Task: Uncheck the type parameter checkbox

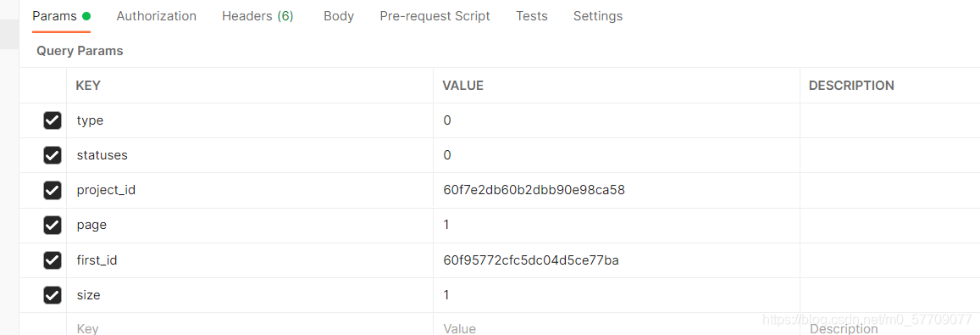Action: click(x=53, y=120)
